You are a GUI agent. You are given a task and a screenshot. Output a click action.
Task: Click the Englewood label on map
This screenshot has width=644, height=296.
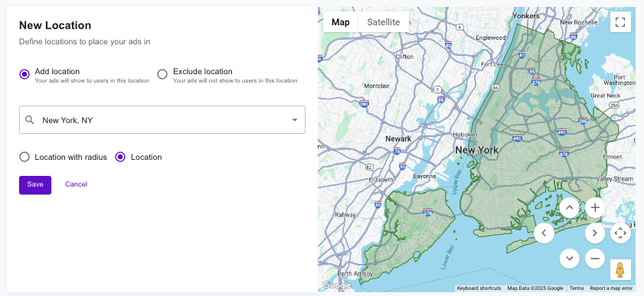pos(491,37)
